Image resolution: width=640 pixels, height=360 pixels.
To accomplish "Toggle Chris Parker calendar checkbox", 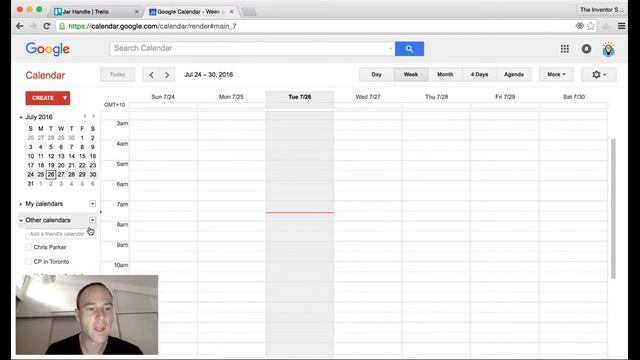I will pyautogui.click(x=29, y=247).
